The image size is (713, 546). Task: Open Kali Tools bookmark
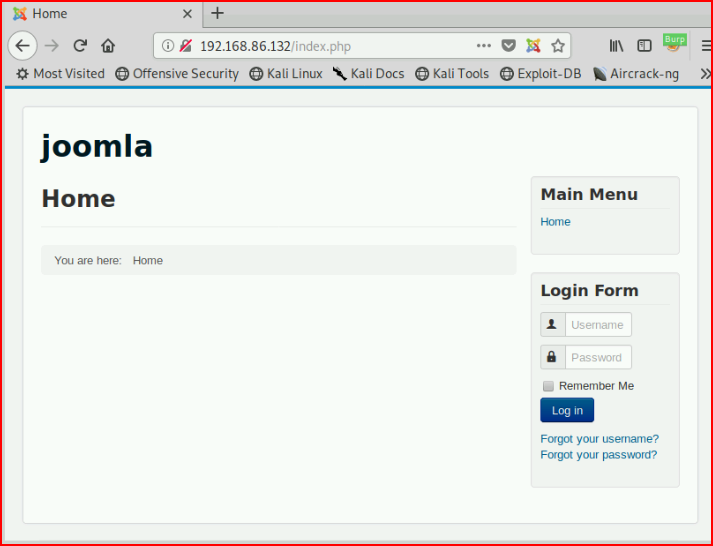[452, 74]
